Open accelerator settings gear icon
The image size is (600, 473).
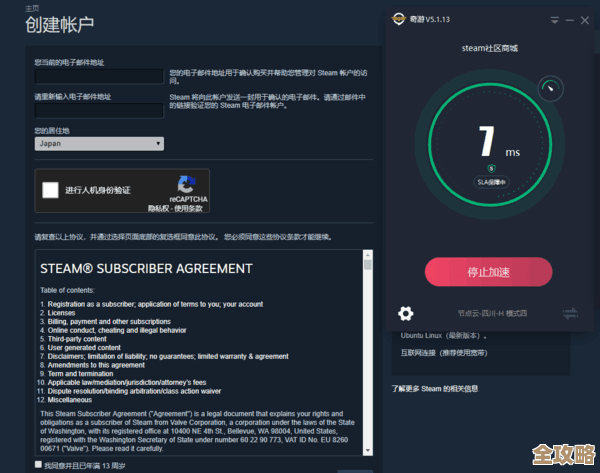[x=406, y=313]
